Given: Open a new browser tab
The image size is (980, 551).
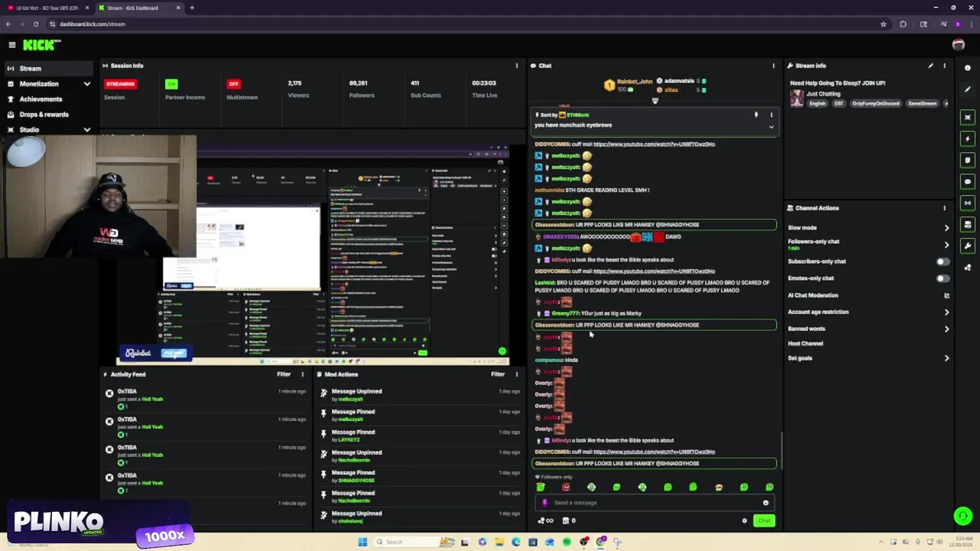Looking at the screenshot, I should (x=191, y=8).
